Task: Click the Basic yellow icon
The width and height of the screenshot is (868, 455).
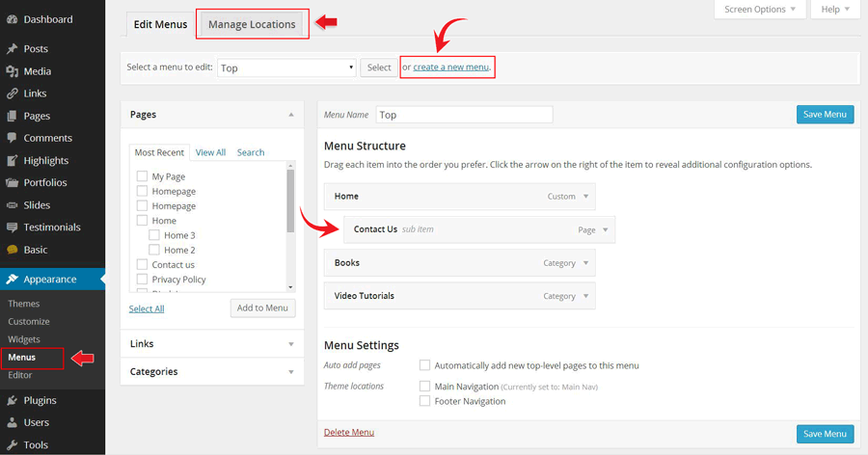Action: (12, 250)
